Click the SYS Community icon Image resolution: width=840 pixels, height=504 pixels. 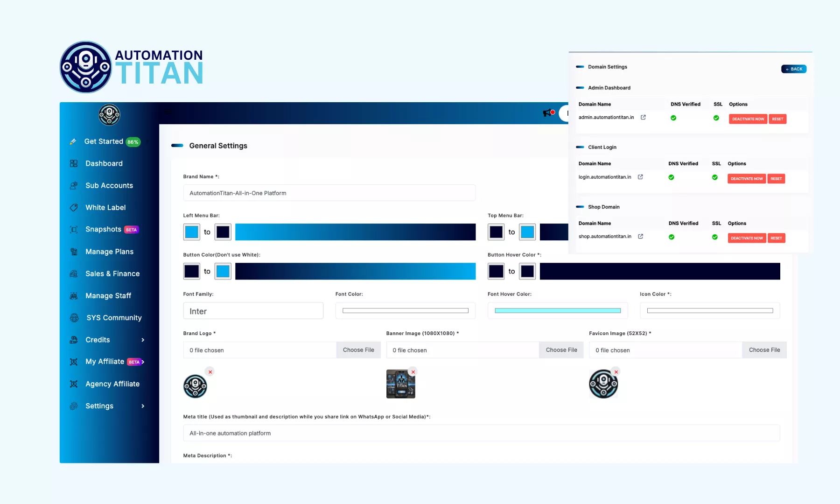tap(74, 317)
